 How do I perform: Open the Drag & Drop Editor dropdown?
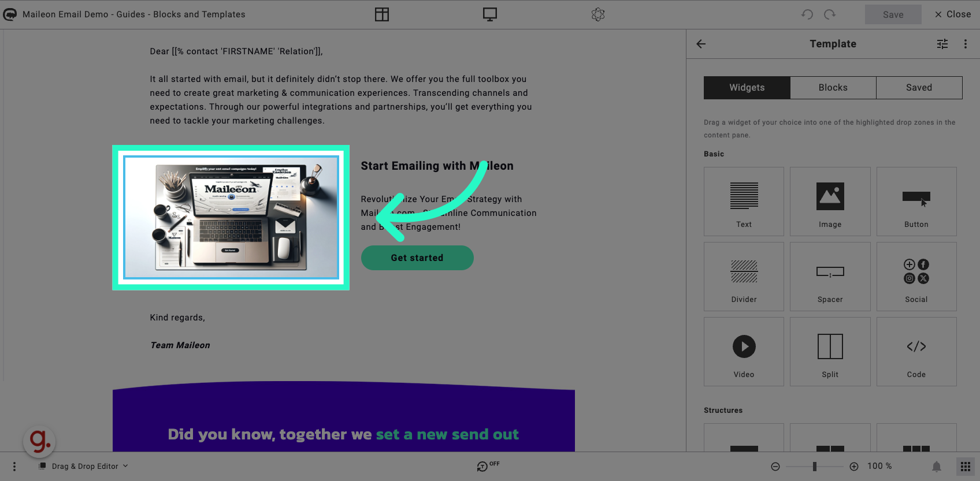83,466
